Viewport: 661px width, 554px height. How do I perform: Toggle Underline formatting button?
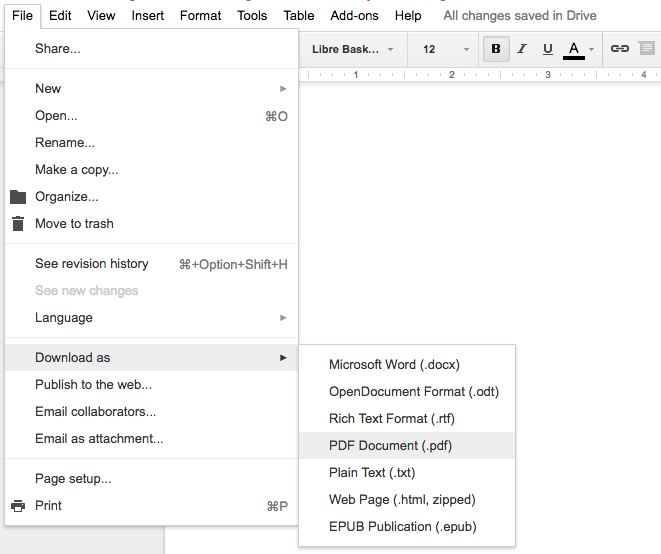[x=548, y=49]
